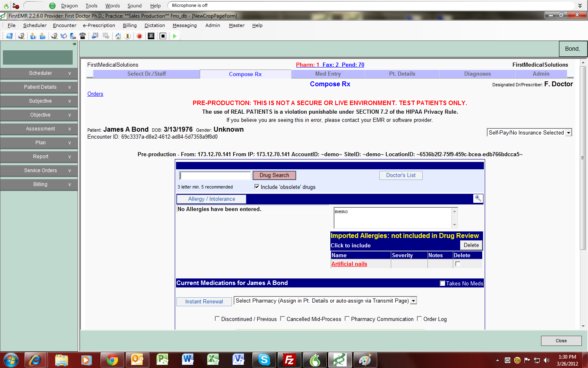Viewport: 588px width, 368px height.
Task: Click the magnifier icon in allergy bar
Action: (x=478, y=198)
